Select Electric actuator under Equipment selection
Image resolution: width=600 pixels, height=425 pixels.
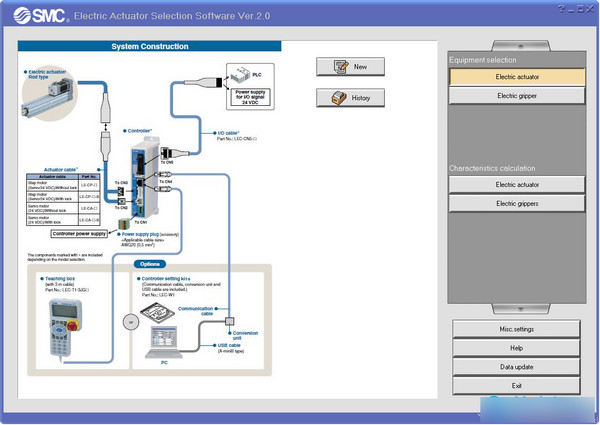(517, 77)
